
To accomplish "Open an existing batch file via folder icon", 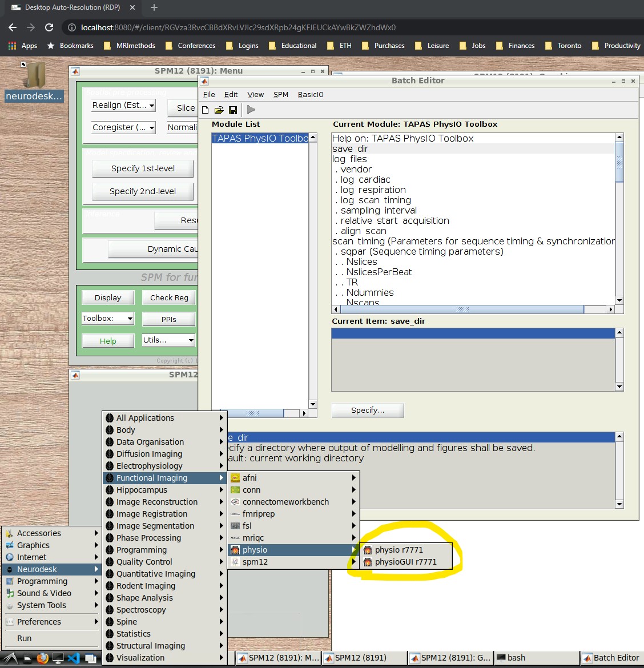I will (x=220, y=110).
